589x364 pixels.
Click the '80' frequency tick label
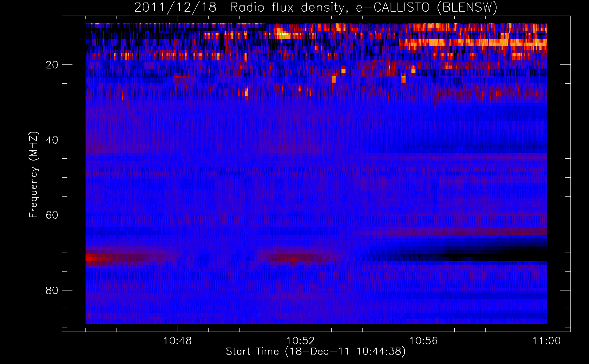coord(52,290)
